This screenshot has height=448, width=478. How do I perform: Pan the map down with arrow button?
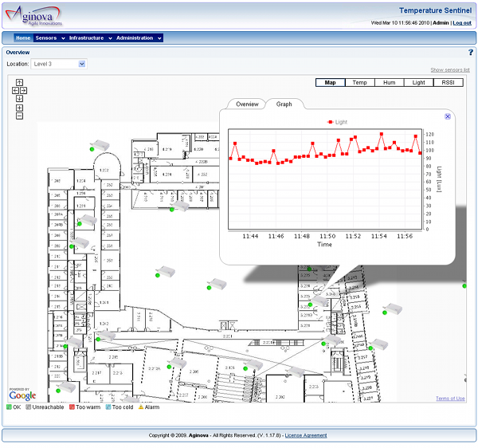pyautogui.click(x=19, y=99)
